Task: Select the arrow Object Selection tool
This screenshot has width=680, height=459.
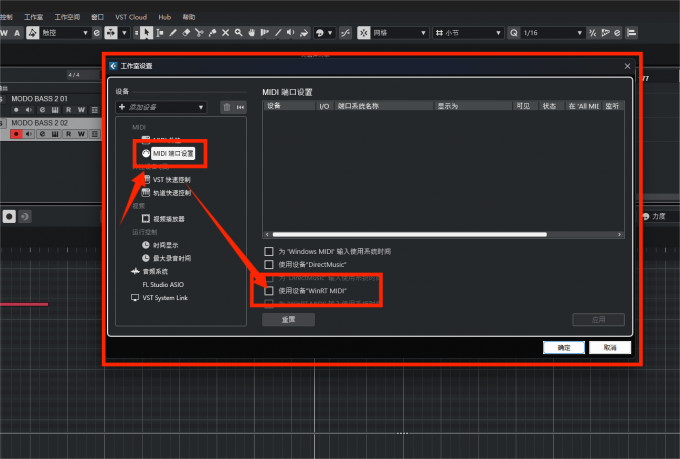Action: 147,33
